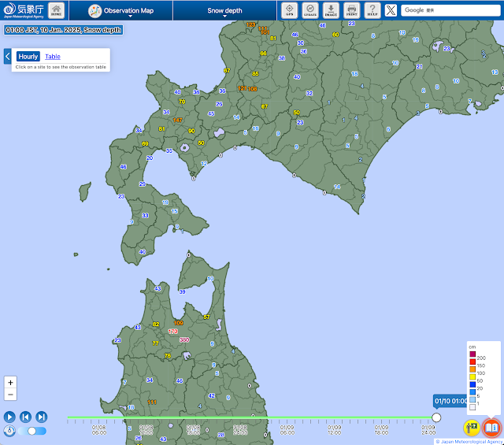Select the Hourly tab
Screen dimensions: 504x445
[x=28, y=57]
